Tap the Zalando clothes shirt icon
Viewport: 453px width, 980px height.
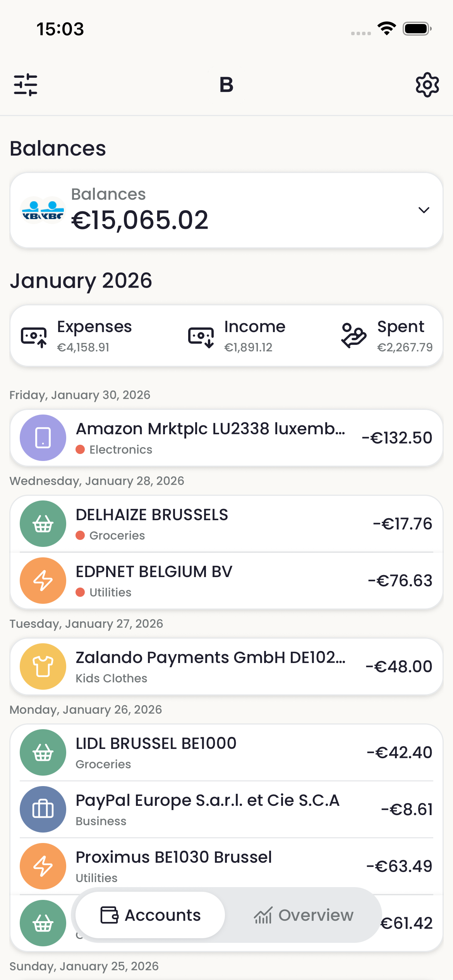(43, 666)
